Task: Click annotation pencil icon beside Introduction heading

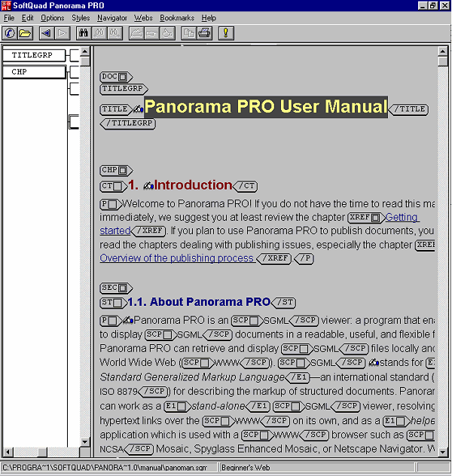Action: [148, 185]
